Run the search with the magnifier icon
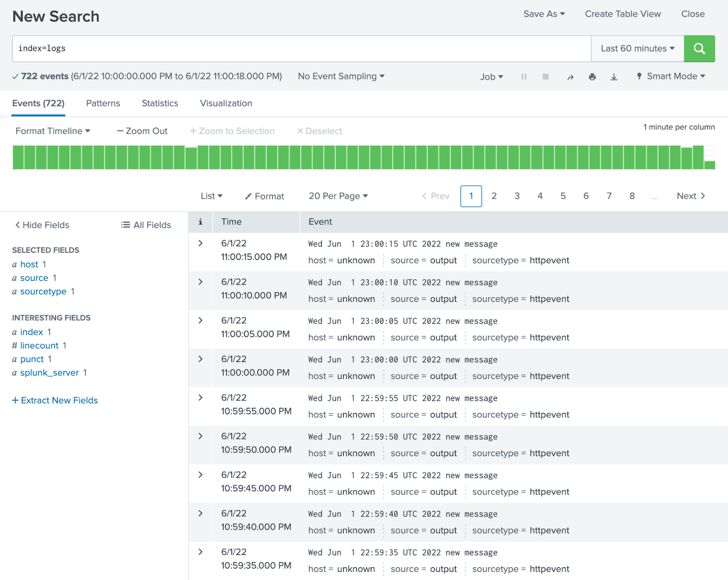The image size is (728, 580). click(x=699, y=48)
